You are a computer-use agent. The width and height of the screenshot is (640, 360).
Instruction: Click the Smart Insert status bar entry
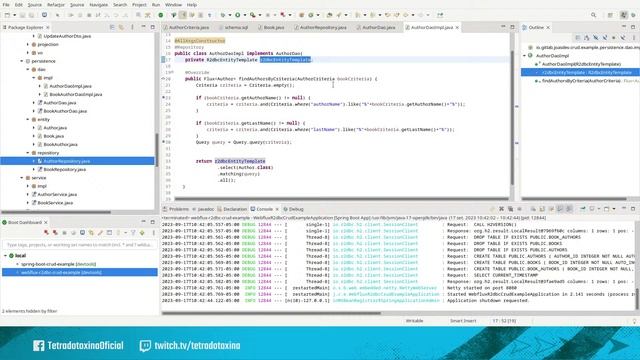tap(463, 321)
